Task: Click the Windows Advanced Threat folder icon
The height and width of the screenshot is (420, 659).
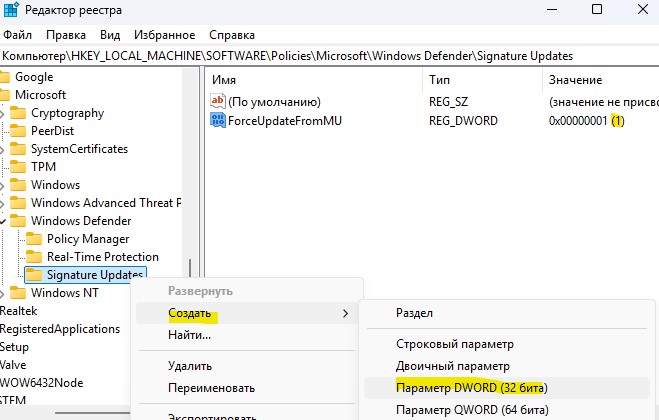Action: [18, 203]
